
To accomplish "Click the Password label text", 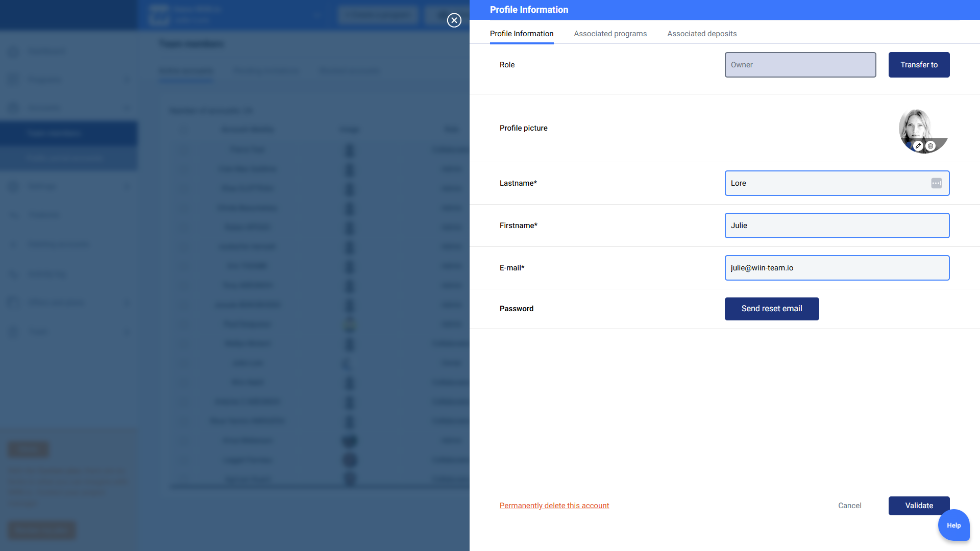I will click(517, 309).
